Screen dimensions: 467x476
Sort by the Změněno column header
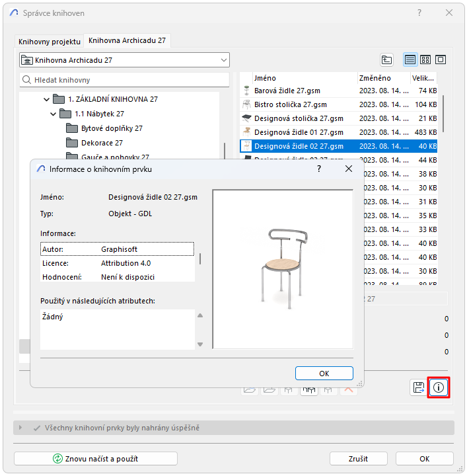[384, 78]
